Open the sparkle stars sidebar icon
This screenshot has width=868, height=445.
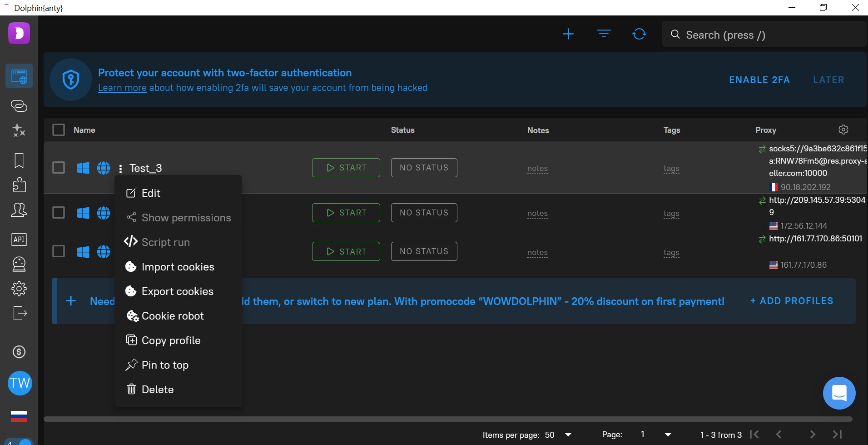tap(19, 130)
